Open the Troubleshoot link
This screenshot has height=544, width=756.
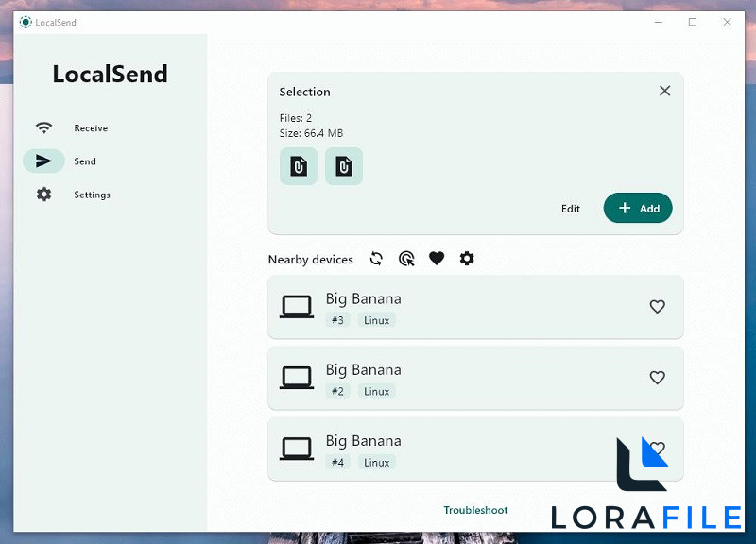tap(475, 510)
